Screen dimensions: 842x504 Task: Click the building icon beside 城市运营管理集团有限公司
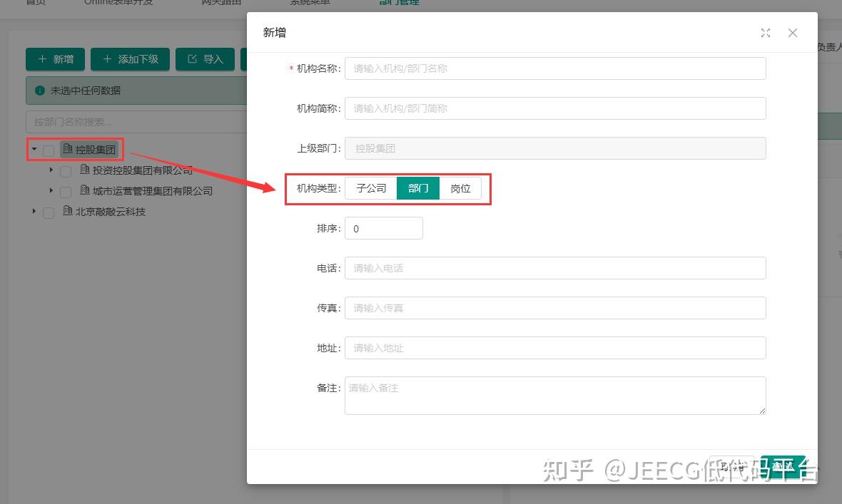pyautogui.click(x=85, y=190)
